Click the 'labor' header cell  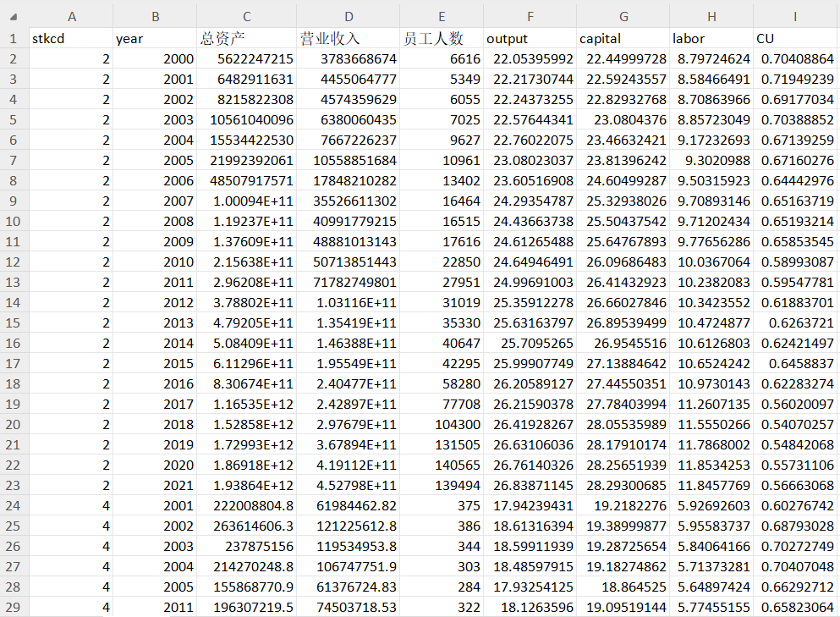(x=711, y=39)
